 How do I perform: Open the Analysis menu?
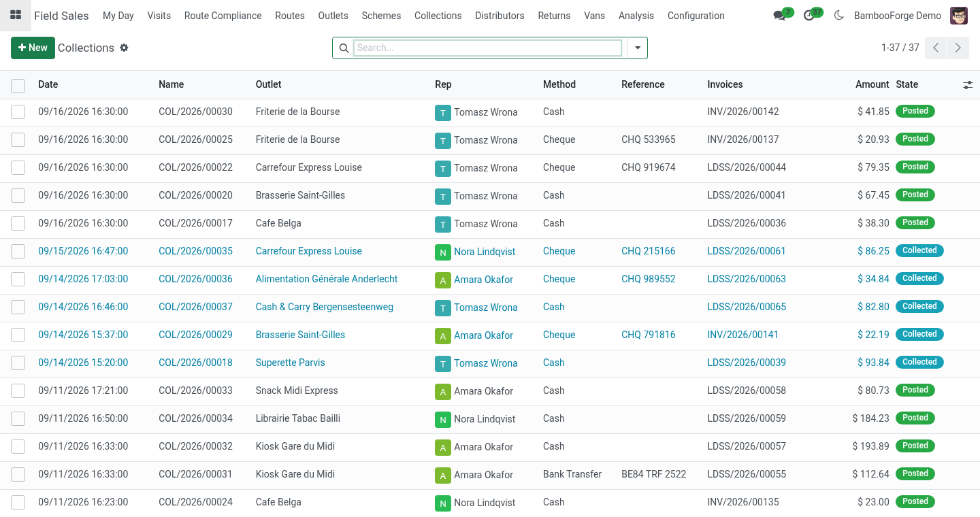tap(636, 16)
